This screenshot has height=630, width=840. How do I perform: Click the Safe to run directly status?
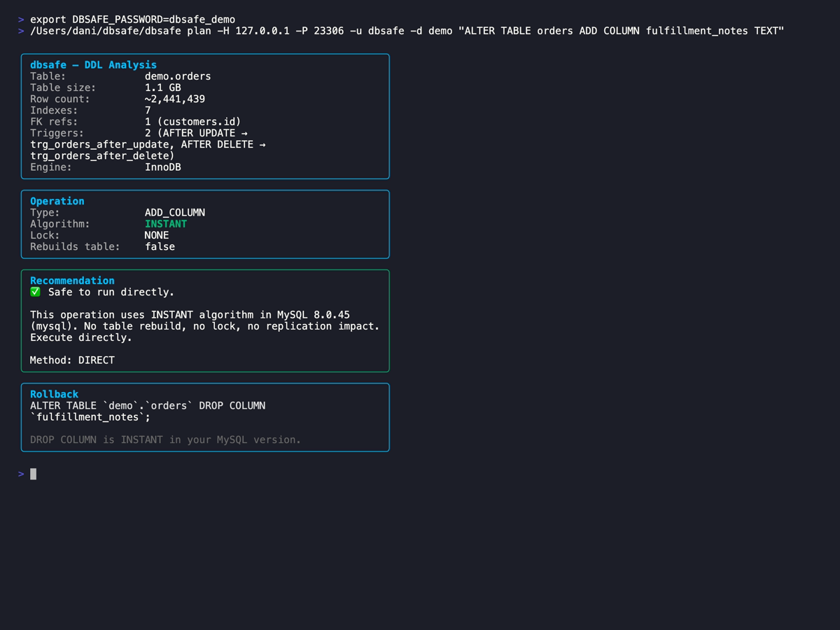coord(110,292)
